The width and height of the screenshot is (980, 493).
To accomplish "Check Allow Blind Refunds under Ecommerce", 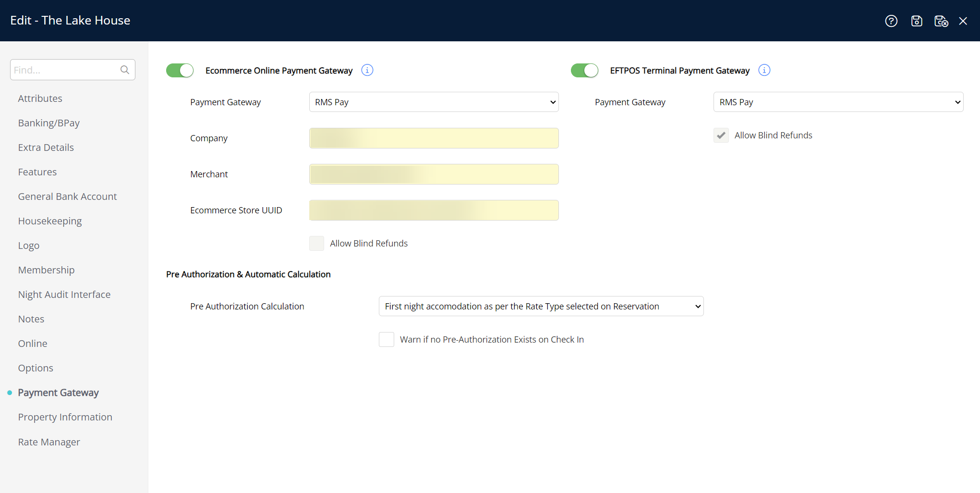I will pyautogui.click(x=317, y=244).
